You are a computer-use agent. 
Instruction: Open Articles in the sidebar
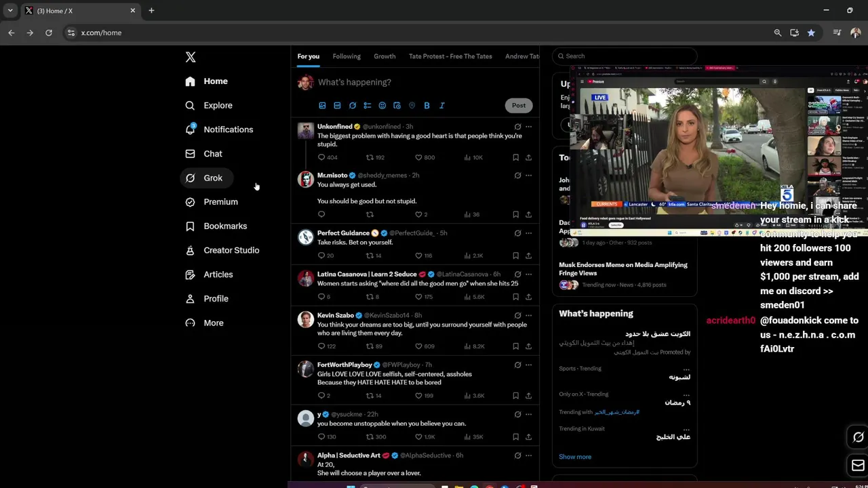tap(209, 274)
